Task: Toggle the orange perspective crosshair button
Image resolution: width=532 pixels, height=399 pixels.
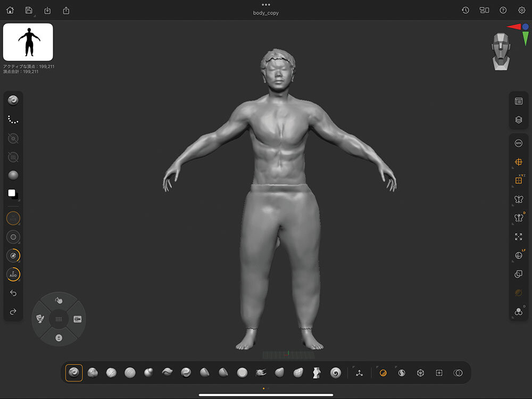Action: click(518, 162)
